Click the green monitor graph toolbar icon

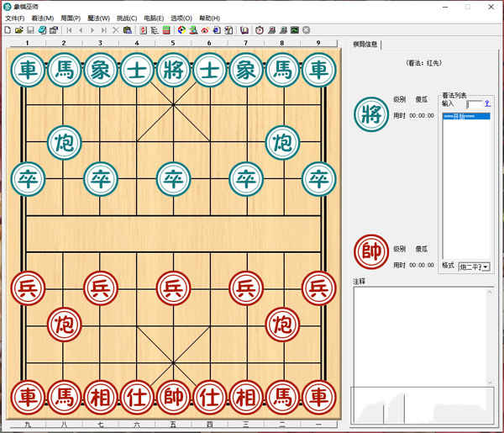(295, 30)
